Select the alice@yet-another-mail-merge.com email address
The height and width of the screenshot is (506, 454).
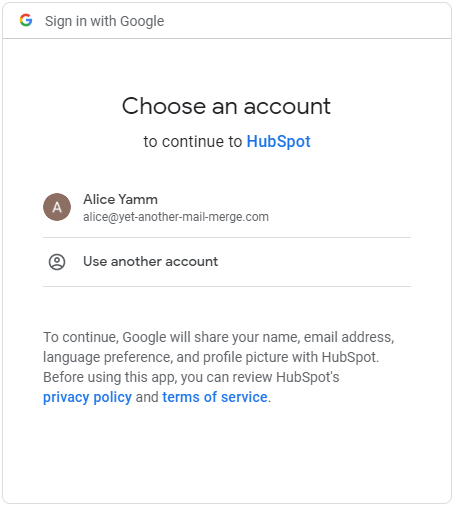click(176, 217)
